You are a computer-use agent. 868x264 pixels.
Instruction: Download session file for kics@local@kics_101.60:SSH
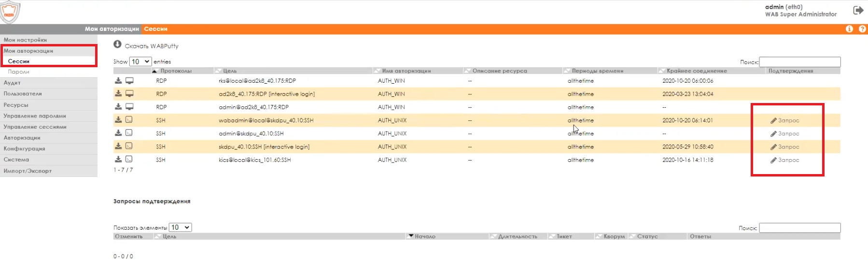[118, 159]
